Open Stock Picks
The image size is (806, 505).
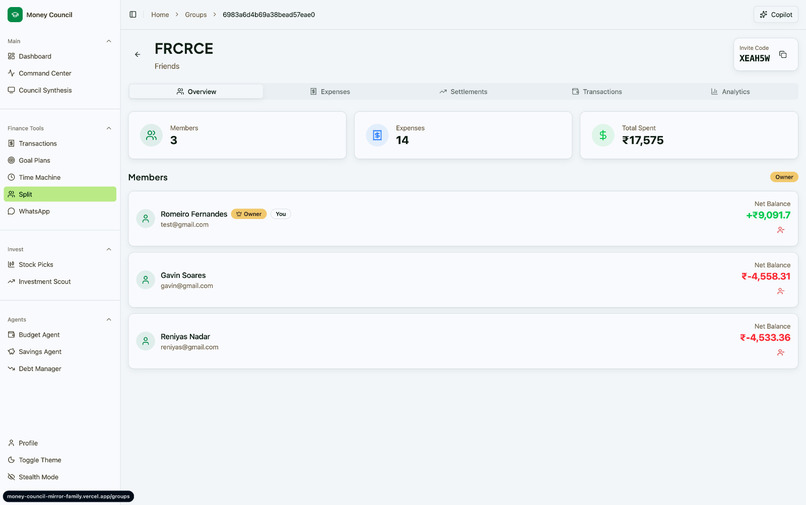point(60,264)
